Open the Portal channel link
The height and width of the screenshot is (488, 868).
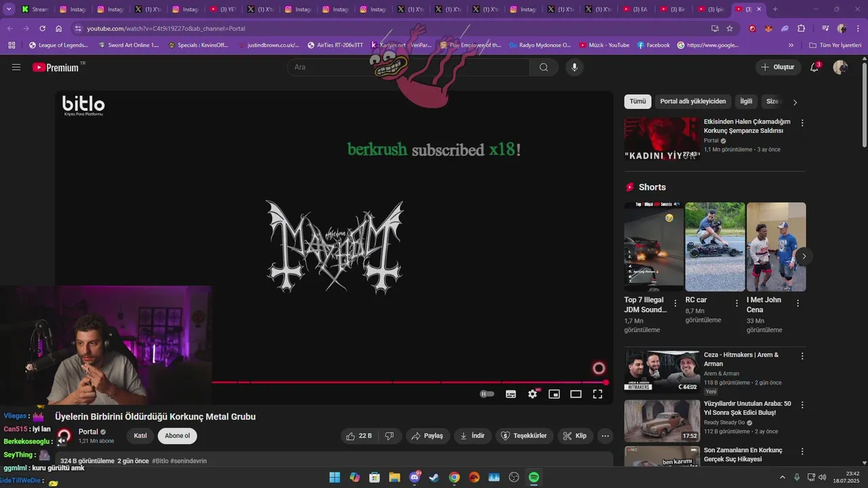(x=88, y=432)
